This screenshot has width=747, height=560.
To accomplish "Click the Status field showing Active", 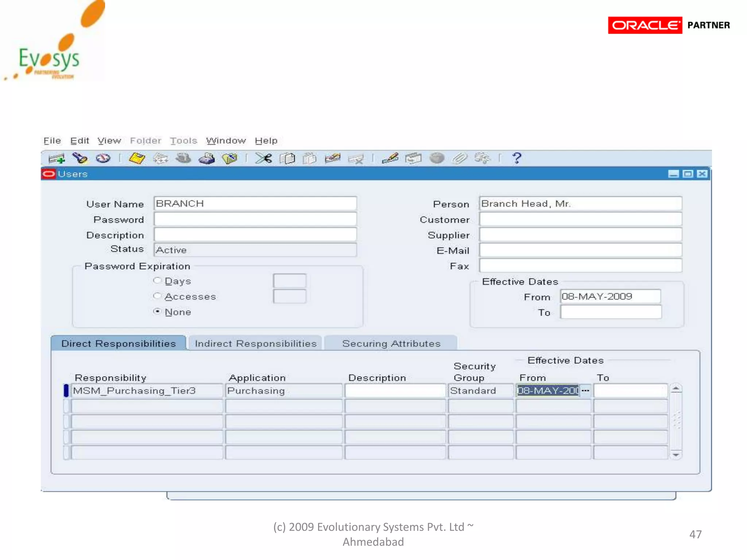I will click(255, 250).
